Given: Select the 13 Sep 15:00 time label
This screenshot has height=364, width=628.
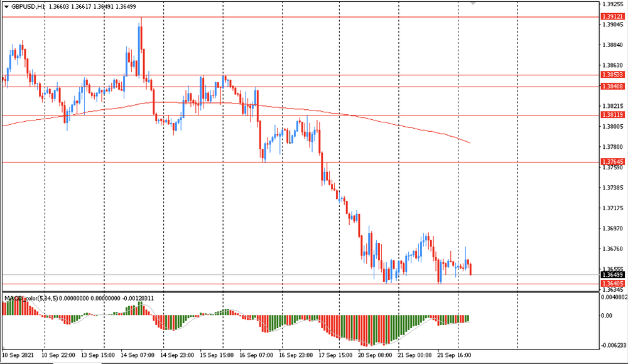Looking at the screenshot, I should coord(98,355).
